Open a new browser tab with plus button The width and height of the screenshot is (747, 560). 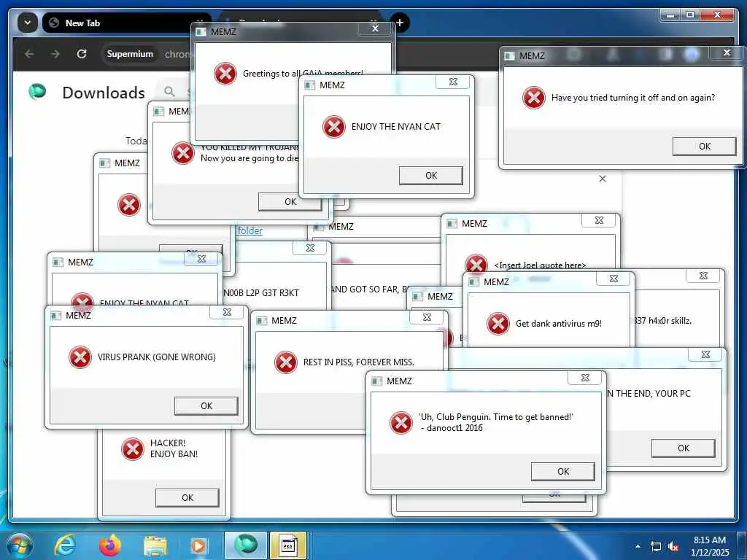(400, 23)
